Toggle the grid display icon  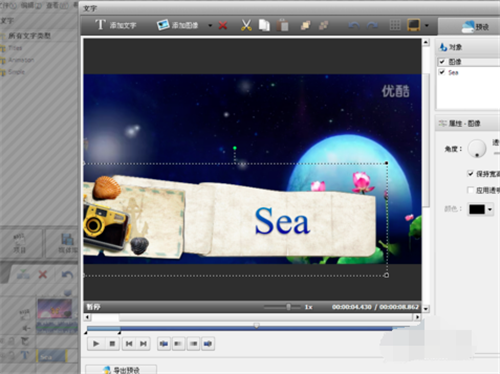(395, 25)
